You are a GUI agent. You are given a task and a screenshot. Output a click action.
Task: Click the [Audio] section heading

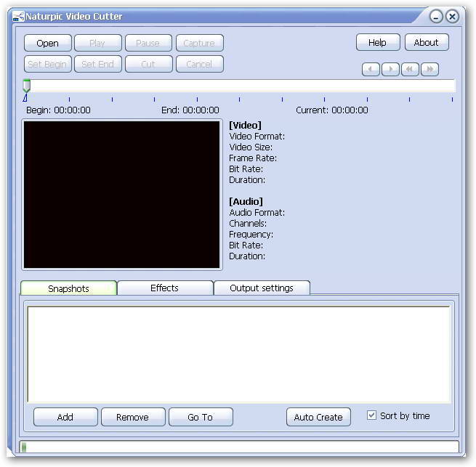coord(246,201)
